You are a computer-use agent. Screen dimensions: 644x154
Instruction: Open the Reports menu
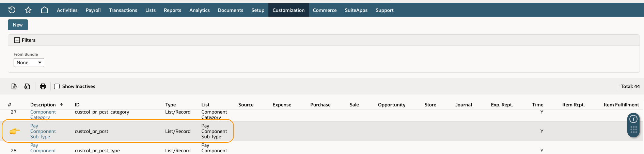pos(172,10)
